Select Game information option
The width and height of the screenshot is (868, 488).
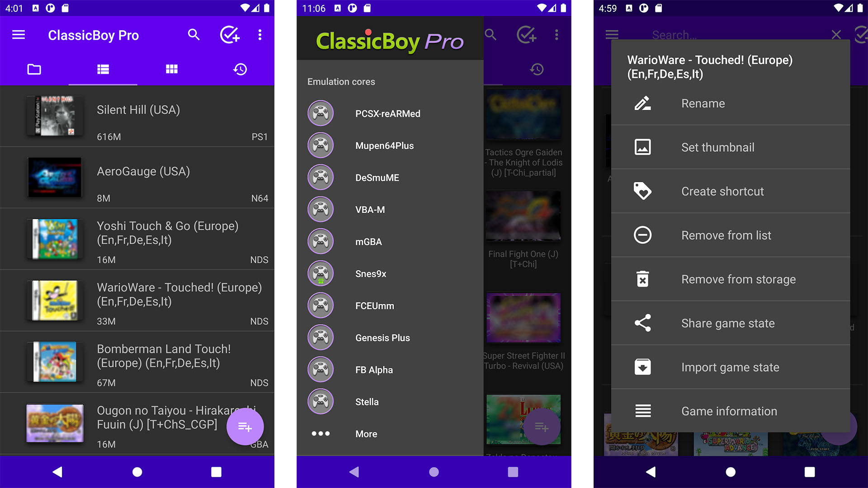[728, 411]
